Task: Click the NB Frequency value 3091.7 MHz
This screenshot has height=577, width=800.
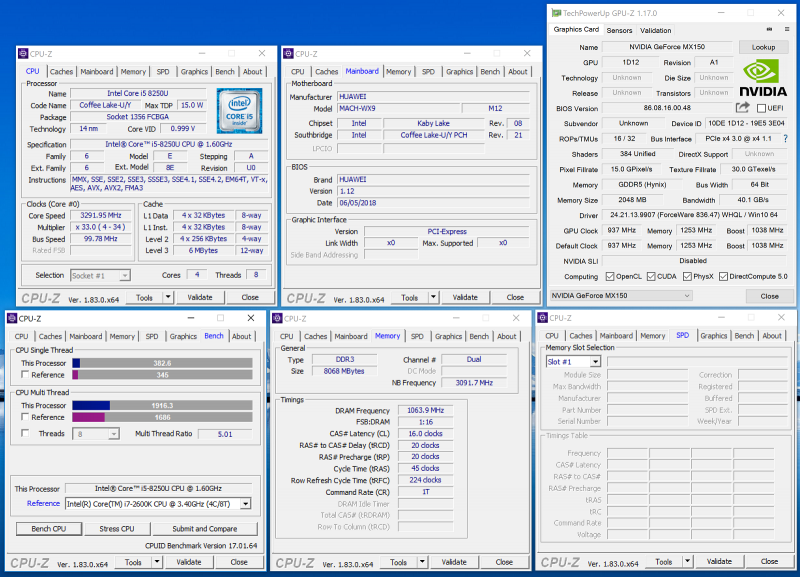Action: (x=474, y=383)
